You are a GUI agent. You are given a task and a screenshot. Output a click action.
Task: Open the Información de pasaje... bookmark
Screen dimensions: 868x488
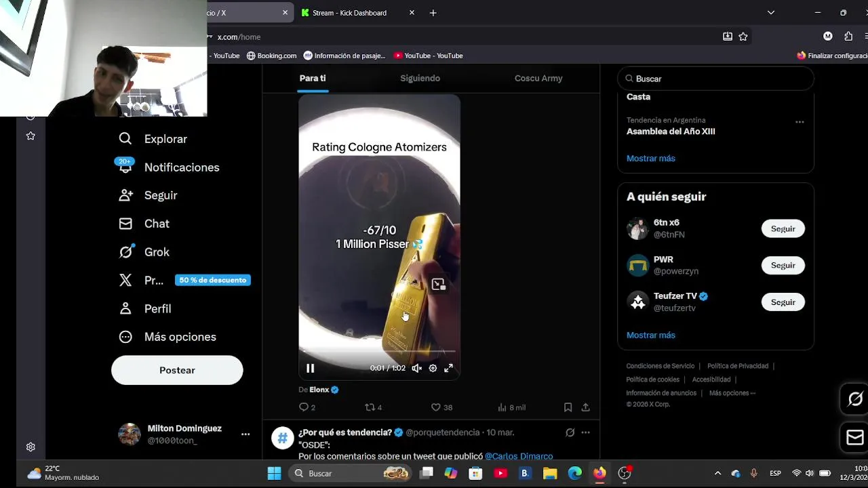344,56
